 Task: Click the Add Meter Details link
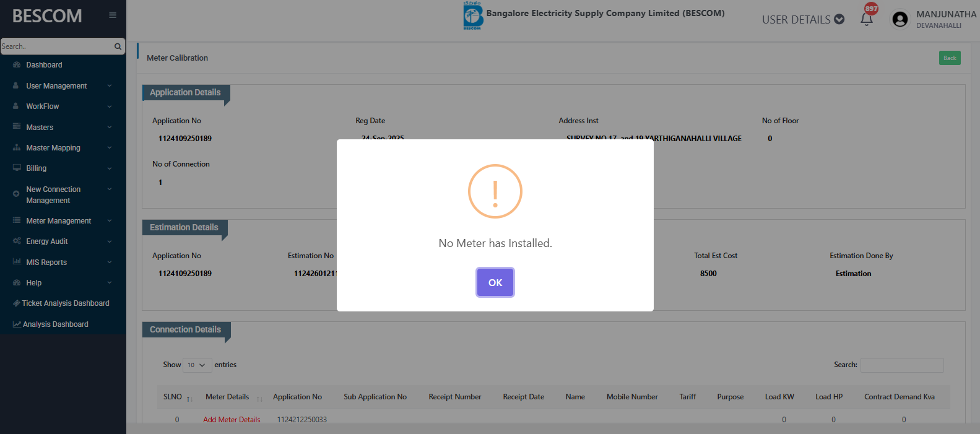click(232, 420)
